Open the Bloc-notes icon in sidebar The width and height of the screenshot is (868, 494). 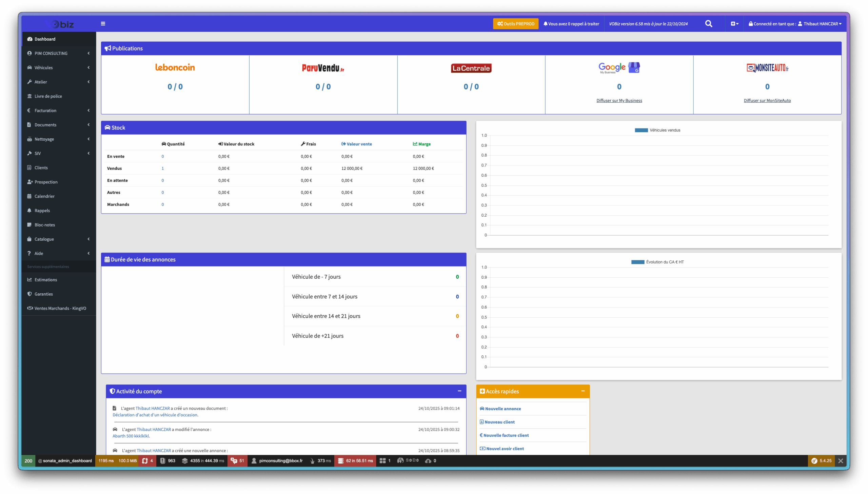(30, 224)
